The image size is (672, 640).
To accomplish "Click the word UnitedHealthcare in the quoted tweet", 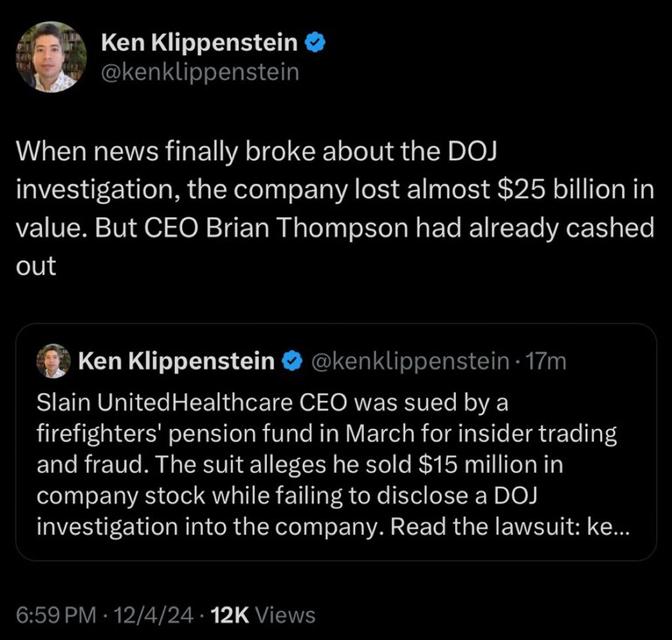I will coord(196,404).
